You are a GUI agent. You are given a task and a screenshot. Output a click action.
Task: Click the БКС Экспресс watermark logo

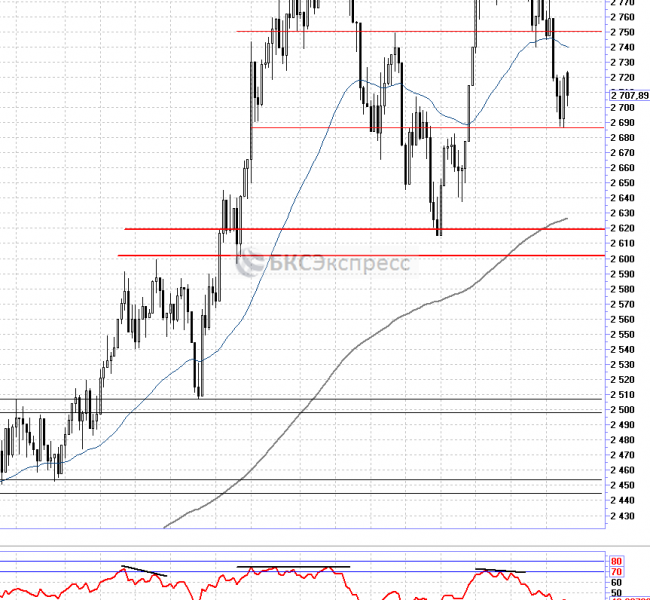coord(322,264)
